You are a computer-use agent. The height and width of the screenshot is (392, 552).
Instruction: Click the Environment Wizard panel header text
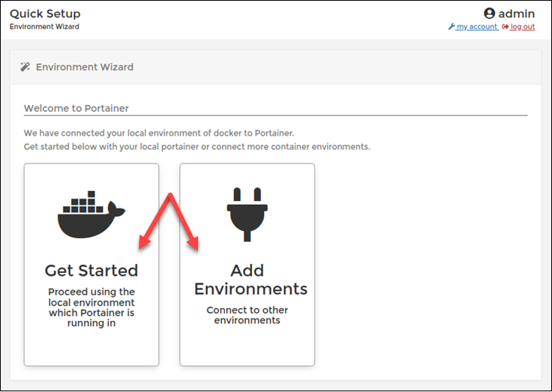85,67
